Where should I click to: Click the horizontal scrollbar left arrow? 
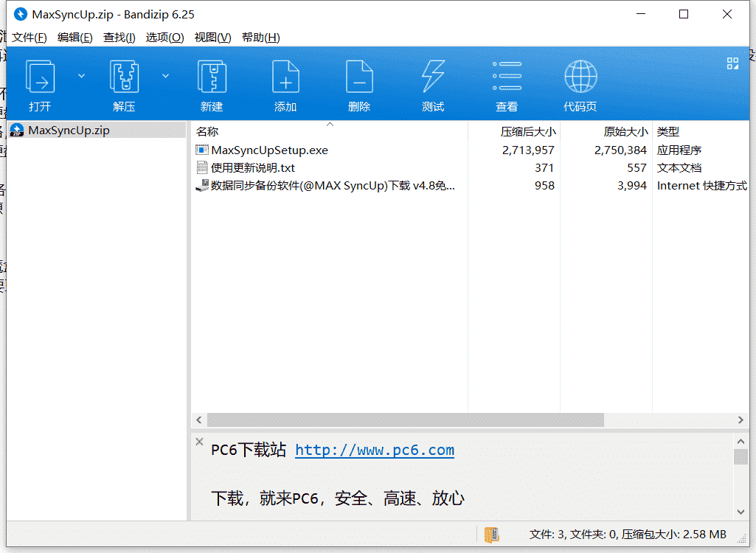point(199,420)
